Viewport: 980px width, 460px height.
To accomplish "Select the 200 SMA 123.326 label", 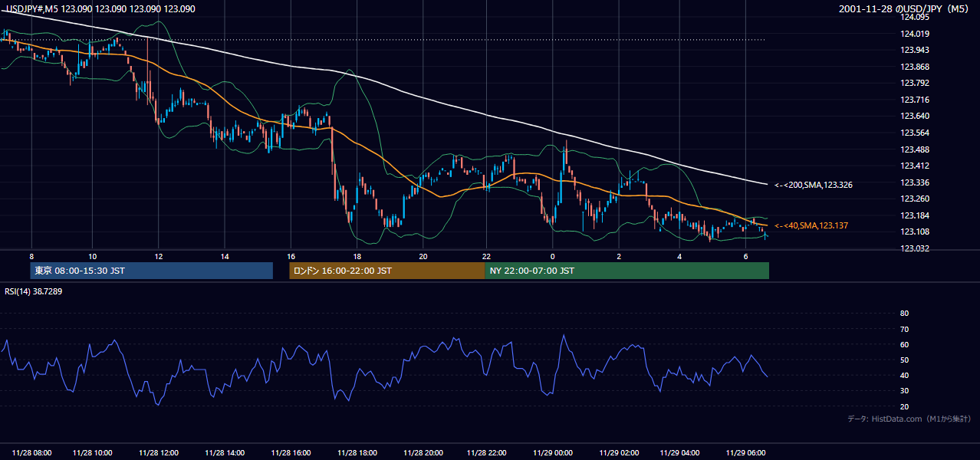I will tap(814, 185).
